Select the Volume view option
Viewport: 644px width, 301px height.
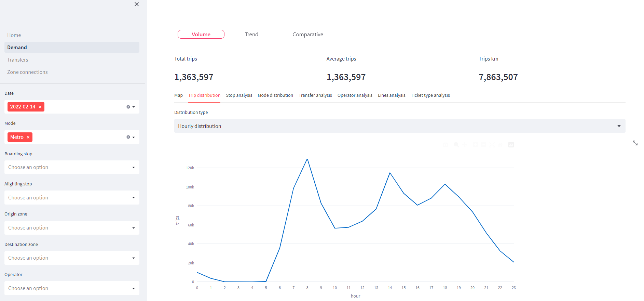pyautogui.click(x=201, y=35)
